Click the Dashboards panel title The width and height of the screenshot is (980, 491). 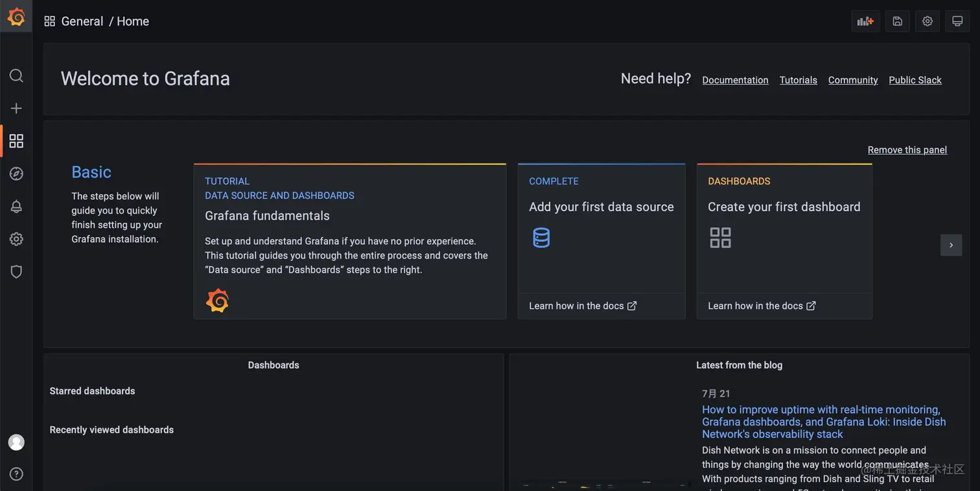pyautogui.click(x=274, y=365)
